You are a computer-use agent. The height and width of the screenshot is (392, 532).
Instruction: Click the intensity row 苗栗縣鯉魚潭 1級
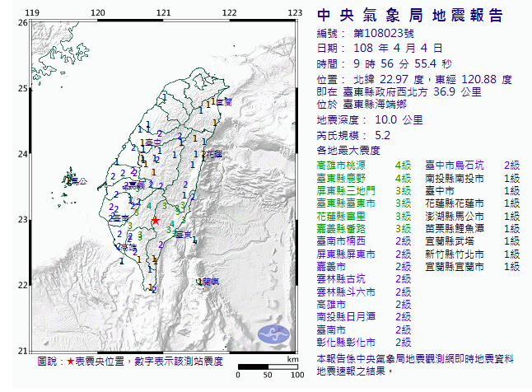(473, 228)
